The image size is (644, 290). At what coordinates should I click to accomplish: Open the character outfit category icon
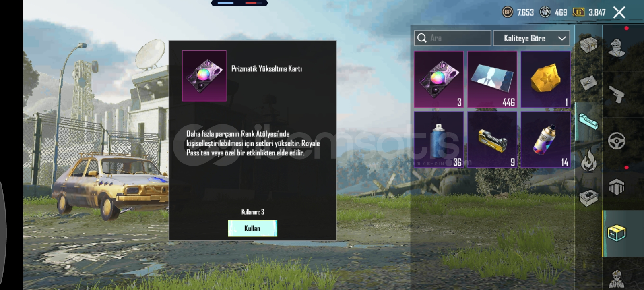click(x=617, y=48)
